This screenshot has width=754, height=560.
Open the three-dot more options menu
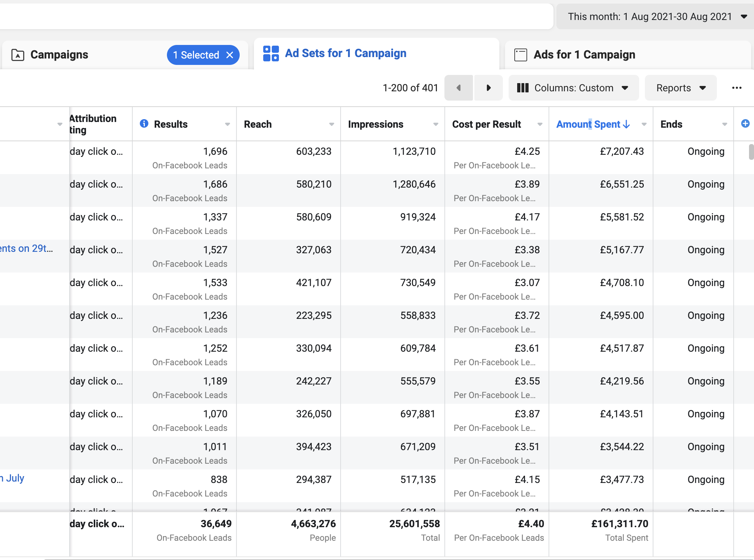pyautogui.click(x=737, y=88)
